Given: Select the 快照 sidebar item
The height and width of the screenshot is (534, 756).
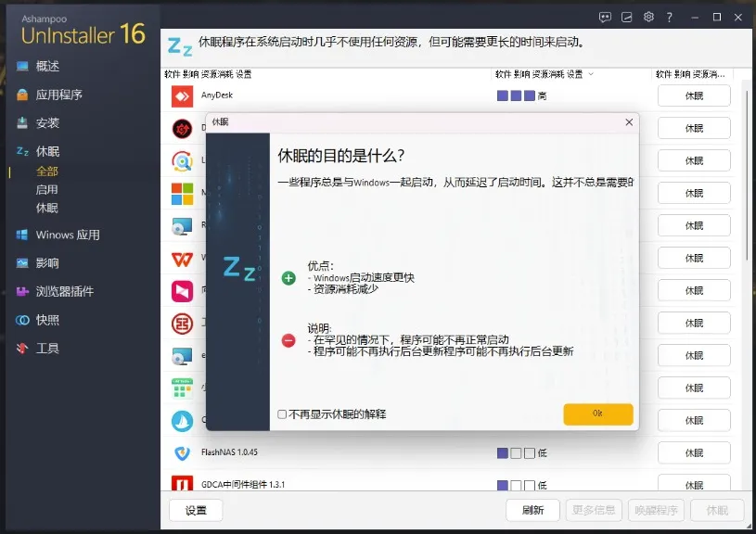Looking at the screenshot, I should (x=50, y=319).
